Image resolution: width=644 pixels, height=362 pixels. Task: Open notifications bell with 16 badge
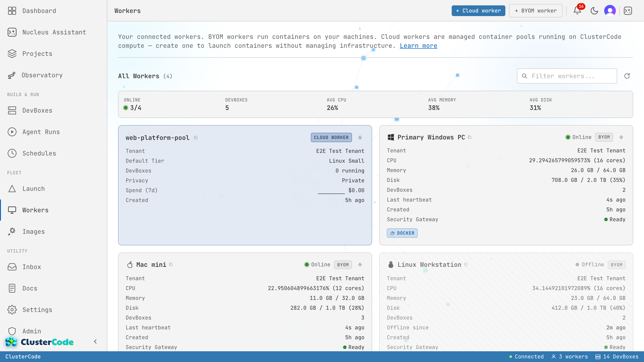[578, 11]
